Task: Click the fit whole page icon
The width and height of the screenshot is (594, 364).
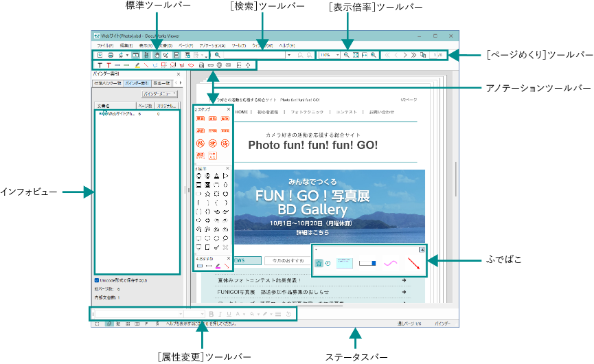Action: (356, 55)
